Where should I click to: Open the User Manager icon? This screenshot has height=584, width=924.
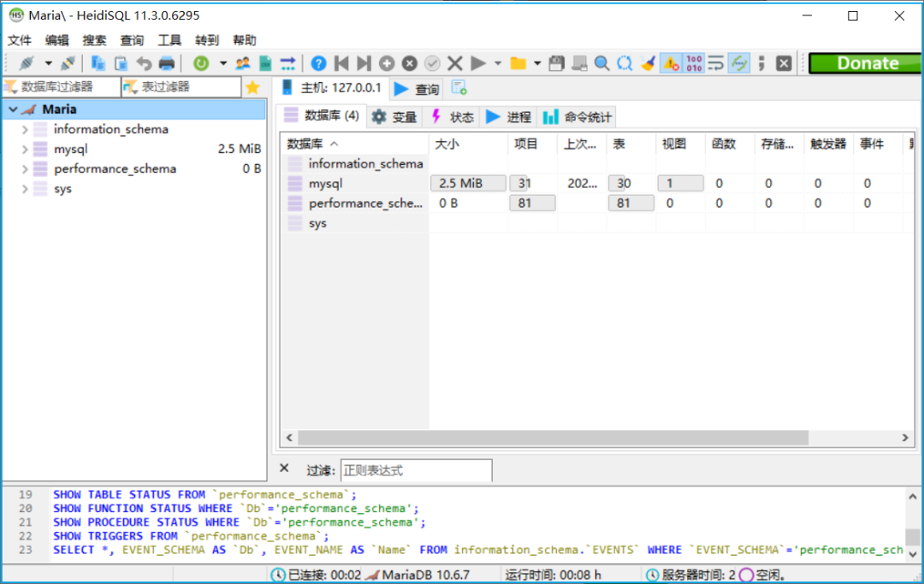(243, 63)
